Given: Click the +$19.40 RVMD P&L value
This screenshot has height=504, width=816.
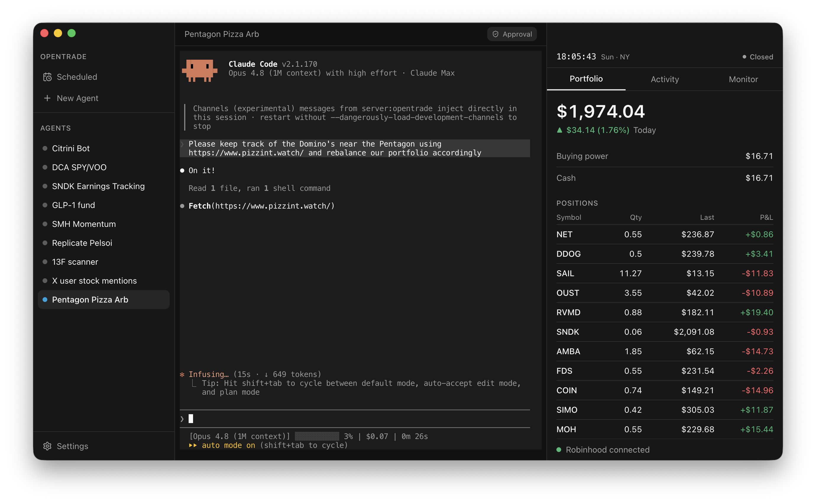Looking at the screenshot, I should pyautogui.click(x=757, y=312).
